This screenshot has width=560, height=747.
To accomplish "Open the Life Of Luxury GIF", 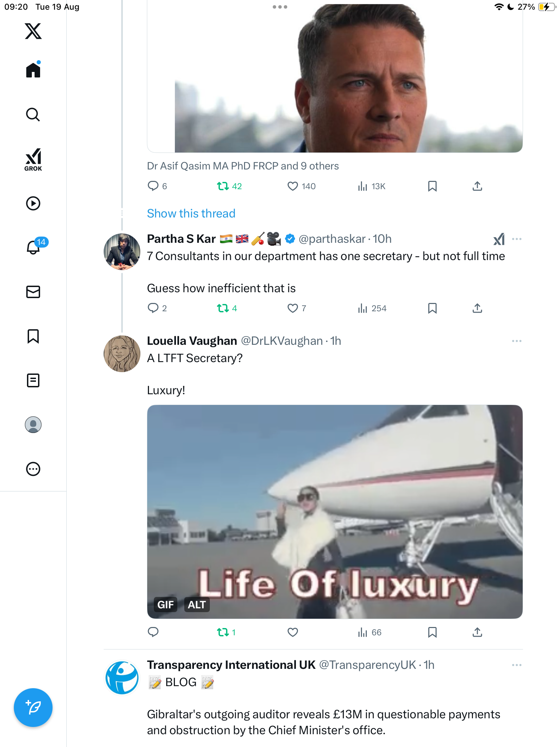I will [335, 501].
